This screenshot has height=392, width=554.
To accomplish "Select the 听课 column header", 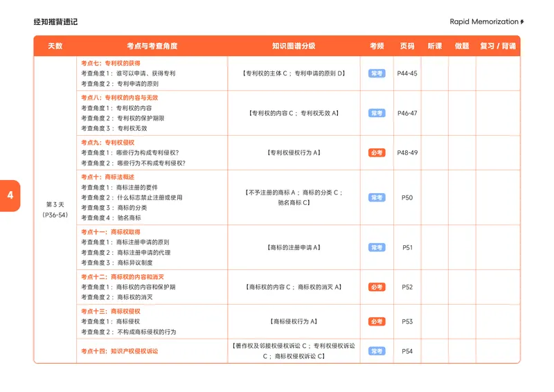I will point(435,46).
